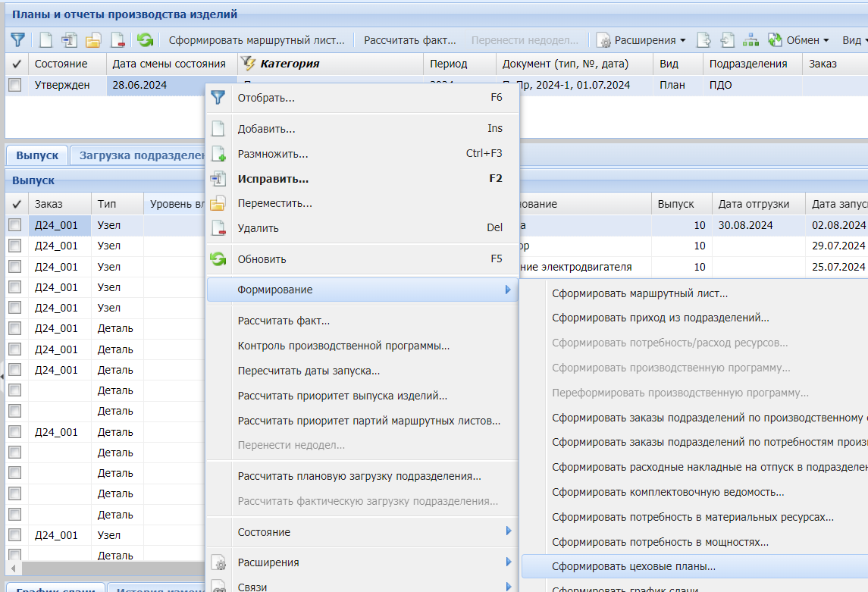Check the first Д24_001 Узел row checkbox
The image size is (868, 592).
[x=15, y=225]
